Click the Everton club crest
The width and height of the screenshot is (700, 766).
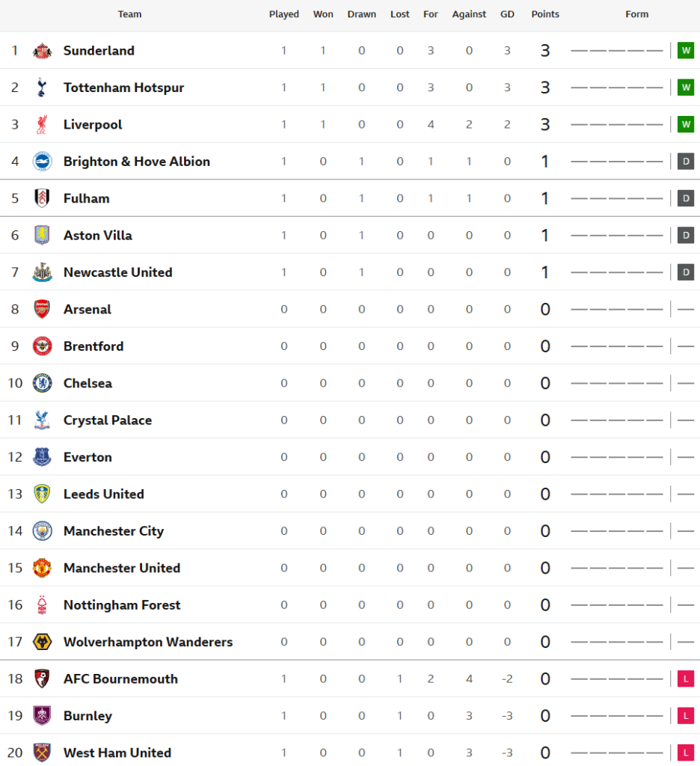42,457
